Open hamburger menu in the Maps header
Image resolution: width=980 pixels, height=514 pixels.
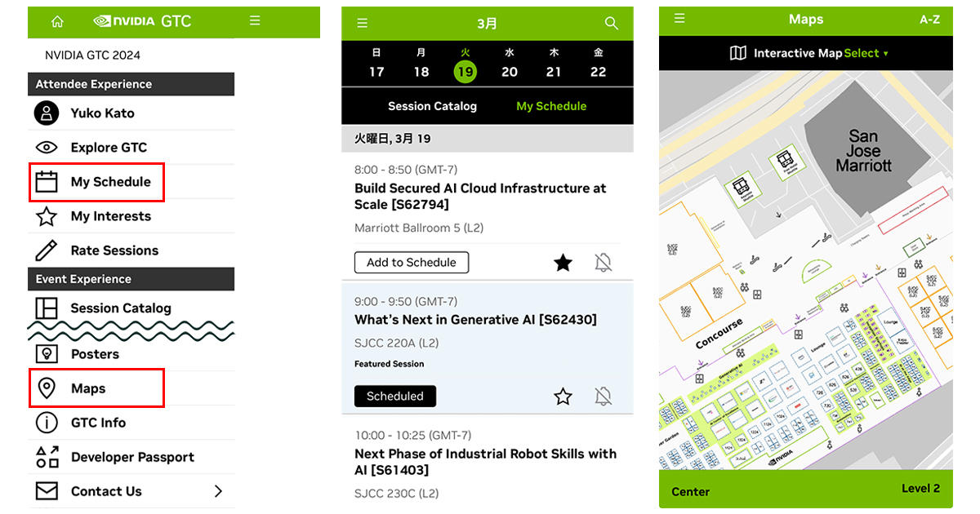(679, 19)
